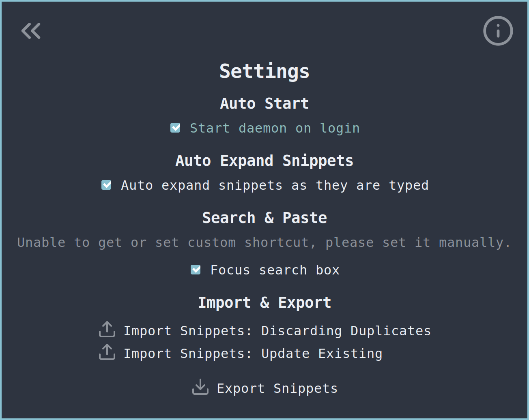Toggle the Focus search box option

196,270
